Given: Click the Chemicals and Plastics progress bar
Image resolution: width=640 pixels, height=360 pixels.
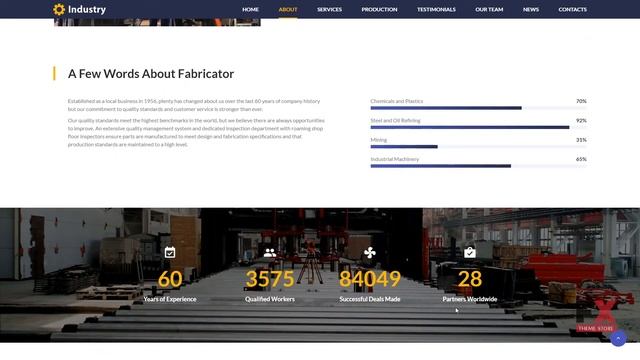Looking at the screenshot, I should tap(478, 108).
